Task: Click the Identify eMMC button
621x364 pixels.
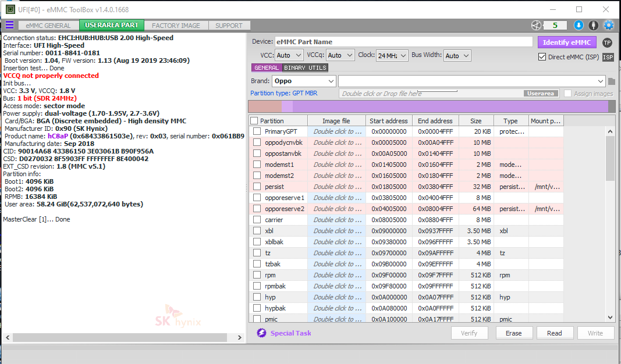Action: (567, 42)
